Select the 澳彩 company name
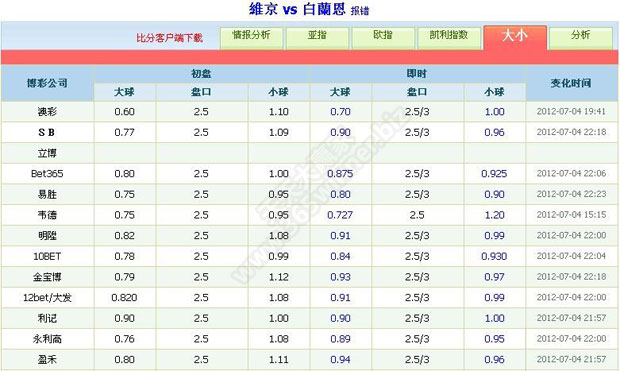 (47, 112)
